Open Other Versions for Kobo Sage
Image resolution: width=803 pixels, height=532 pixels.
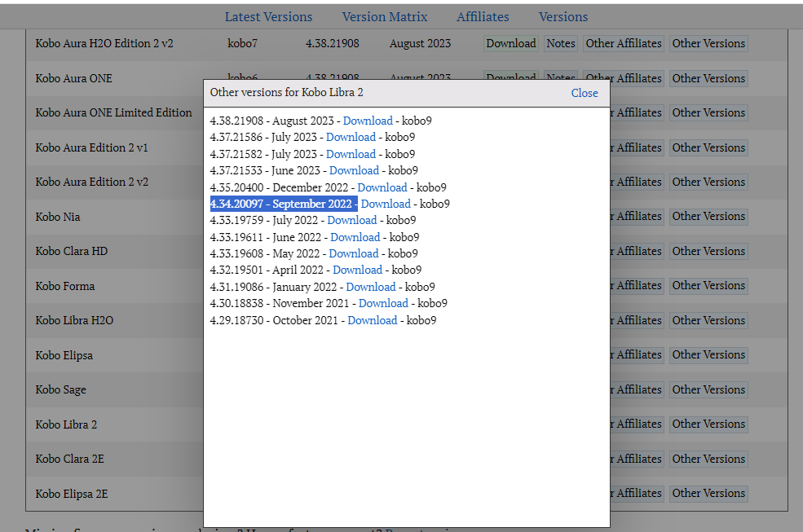[708, 389]
